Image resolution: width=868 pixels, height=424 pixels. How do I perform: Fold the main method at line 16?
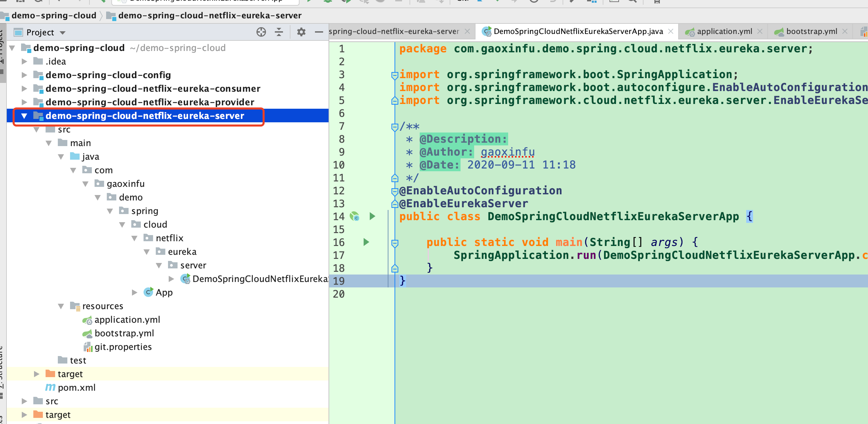coord(395,243)
